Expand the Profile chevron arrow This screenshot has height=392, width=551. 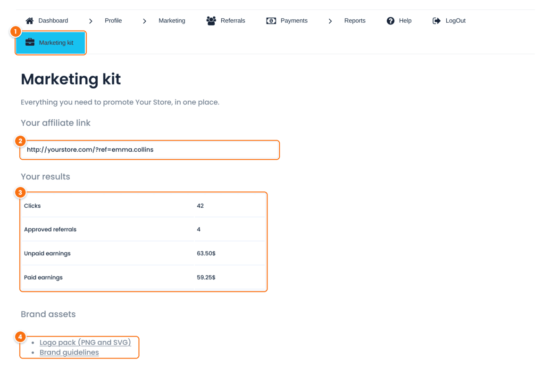tap(91, 21)
